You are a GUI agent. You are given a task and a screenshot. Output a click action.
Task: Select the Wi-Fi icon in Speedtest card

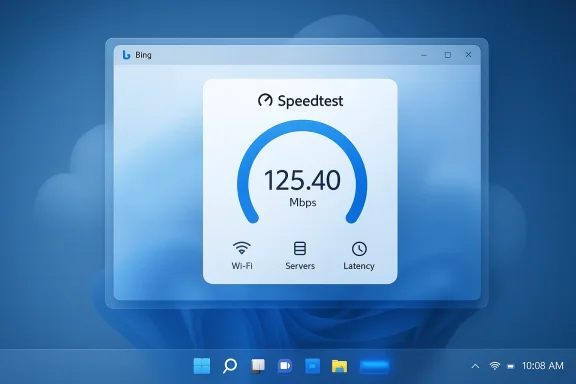point(242,248)
